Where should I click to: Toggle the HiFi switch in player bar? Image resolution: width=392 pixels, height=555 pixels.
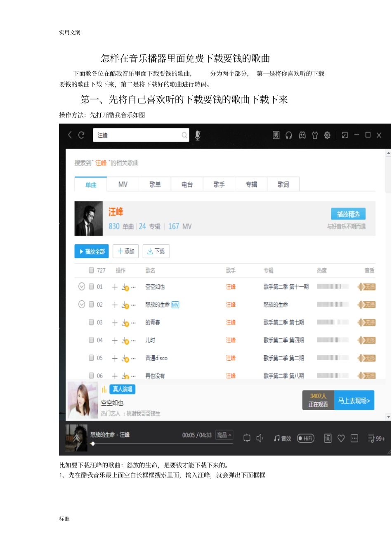306,438
